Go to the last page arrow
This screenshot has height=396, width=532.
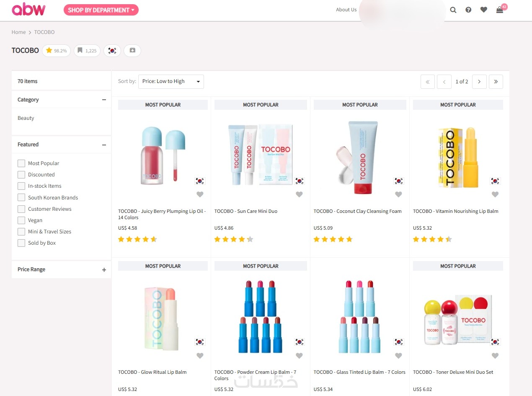coord(496,82)
